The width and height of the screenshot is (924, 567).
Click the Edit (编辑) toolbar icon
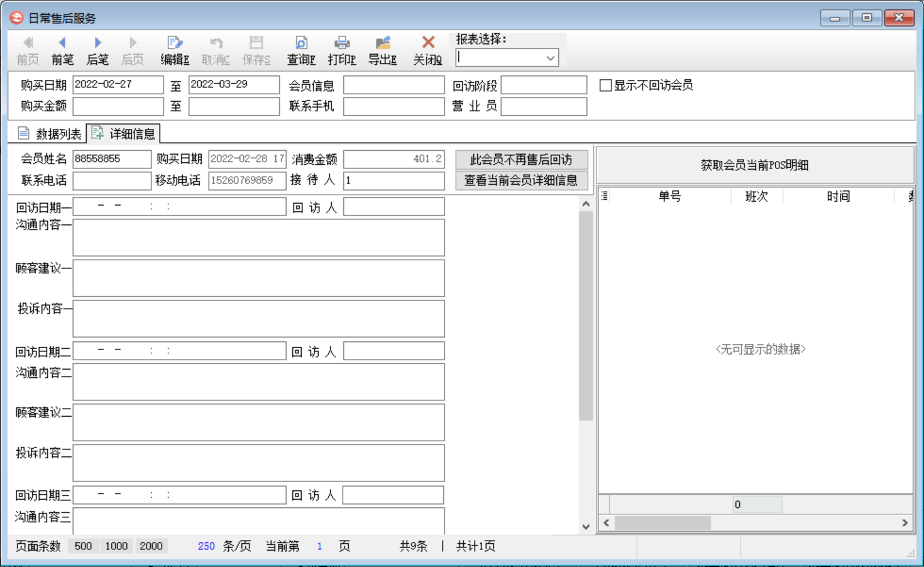coord(175,43)
